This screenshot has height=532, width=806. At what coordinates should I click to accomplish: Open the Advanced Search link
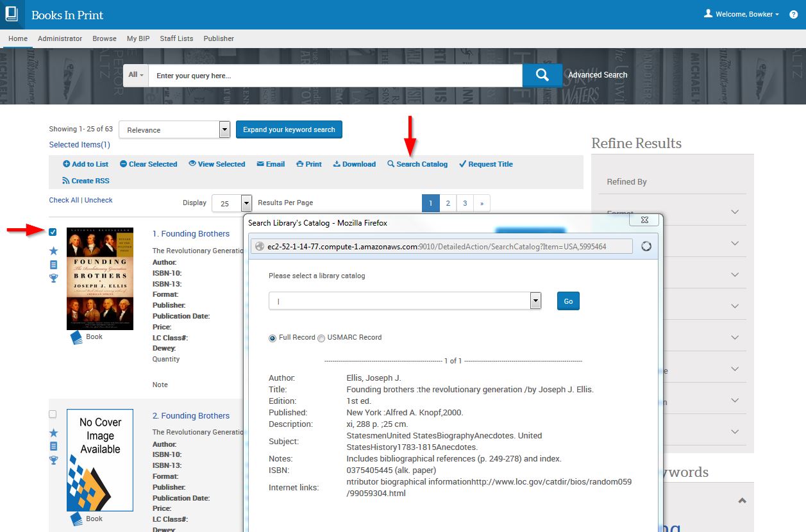pos(598,75)
